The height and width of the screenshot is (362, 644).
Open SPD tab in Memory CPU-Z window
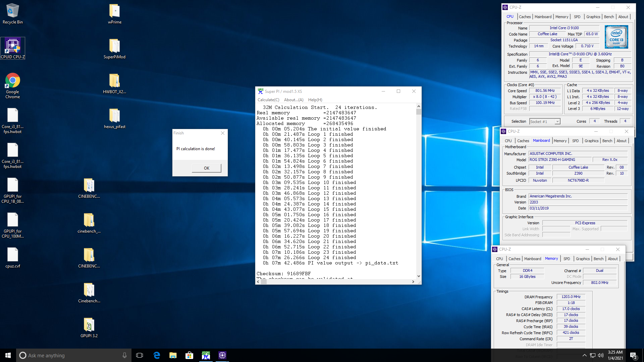(x=567, y=259)
